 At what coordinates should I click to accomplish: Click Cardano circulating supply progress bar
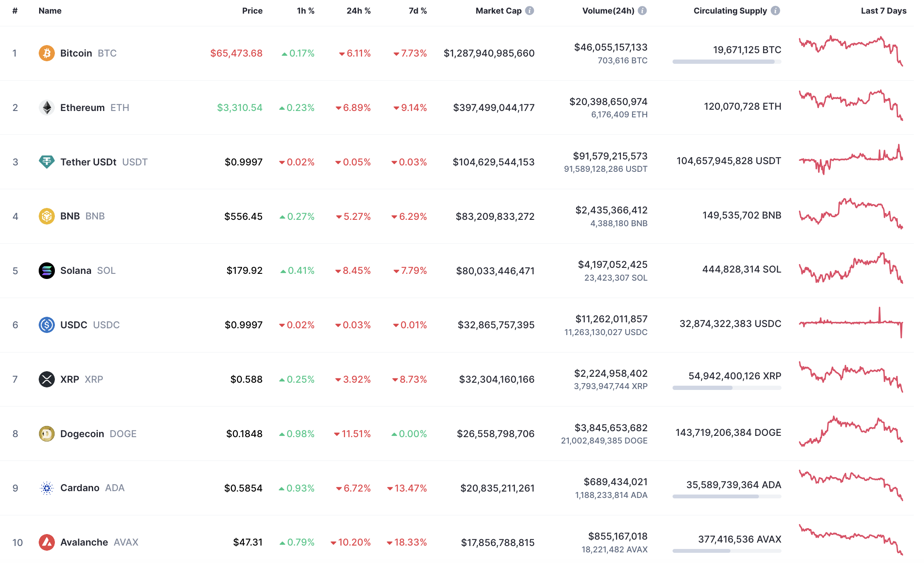pyautogui.click(x=727, y=497)
